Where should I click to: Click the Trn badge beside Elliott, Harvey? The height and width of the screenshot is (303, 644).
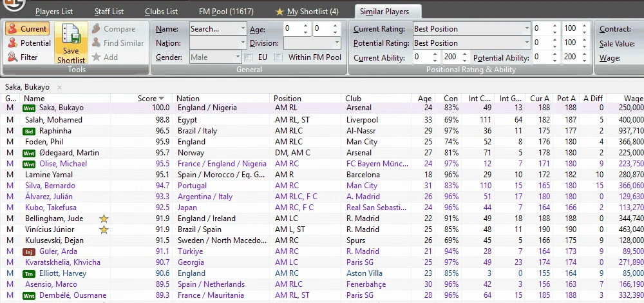[x=29, y=273]
